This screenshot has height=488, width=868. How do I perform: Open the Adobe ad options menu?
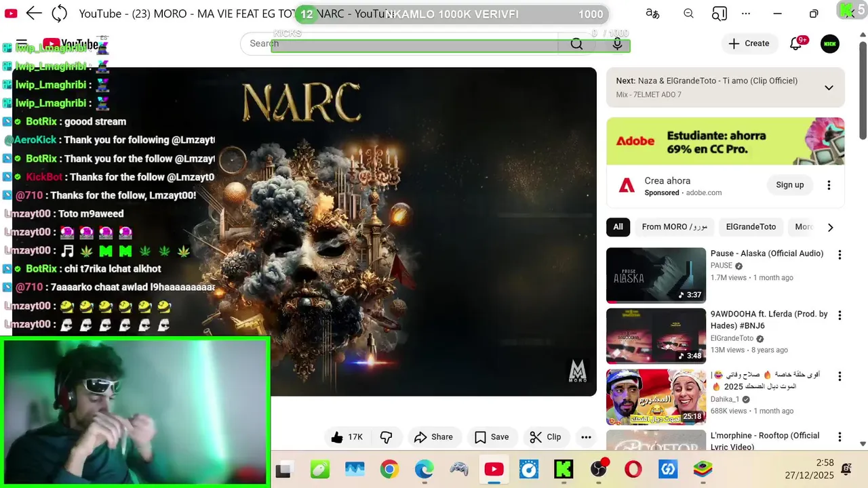(829, 185)
